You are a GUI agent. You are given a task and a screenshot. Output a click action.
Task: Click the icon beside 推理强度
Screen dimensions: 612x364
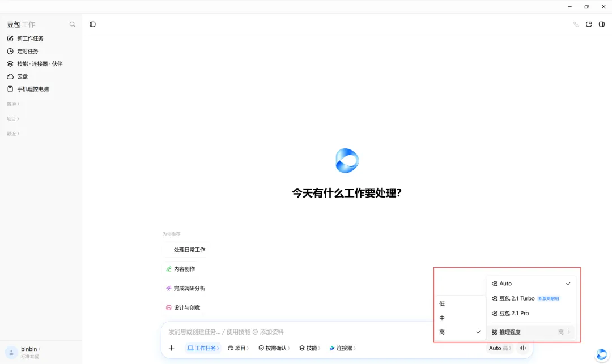(495, 332)
